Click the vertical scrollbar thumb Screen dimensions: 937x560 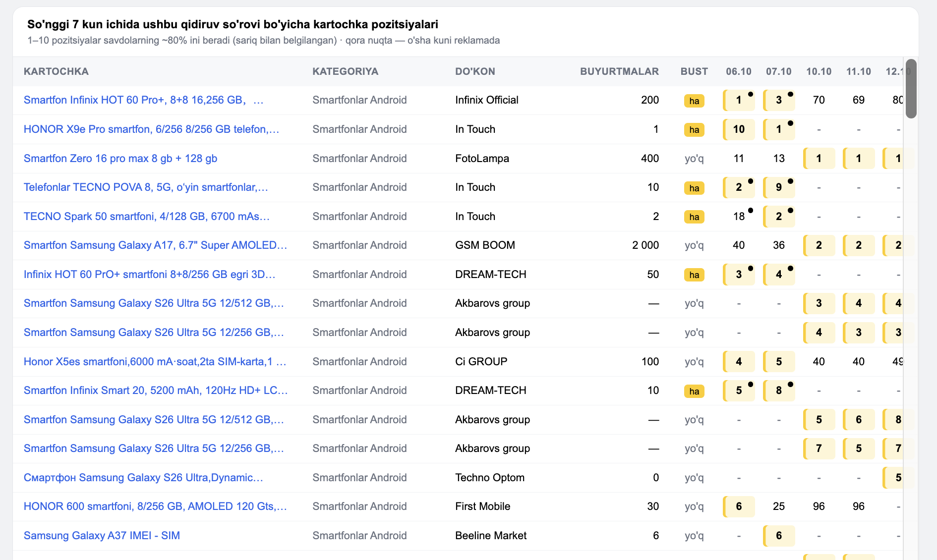pos(911,89)
